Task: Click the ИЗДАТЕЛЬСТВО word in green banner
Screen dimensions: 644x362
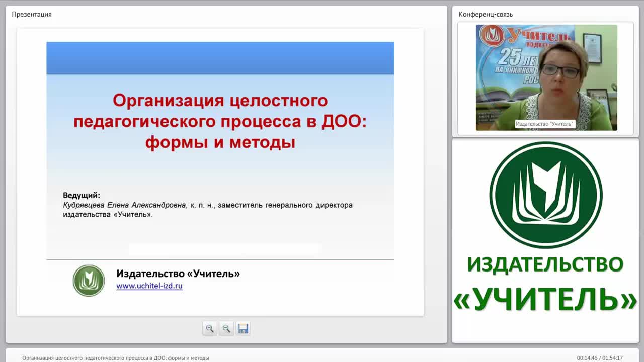Action: click(545, 264)
